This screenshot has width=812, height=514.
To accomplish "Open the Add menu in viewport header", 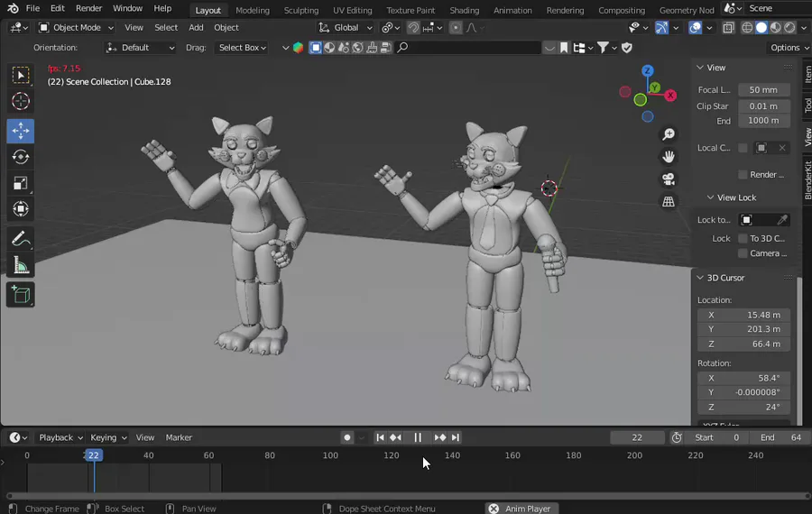I will (x=196, y=28).
